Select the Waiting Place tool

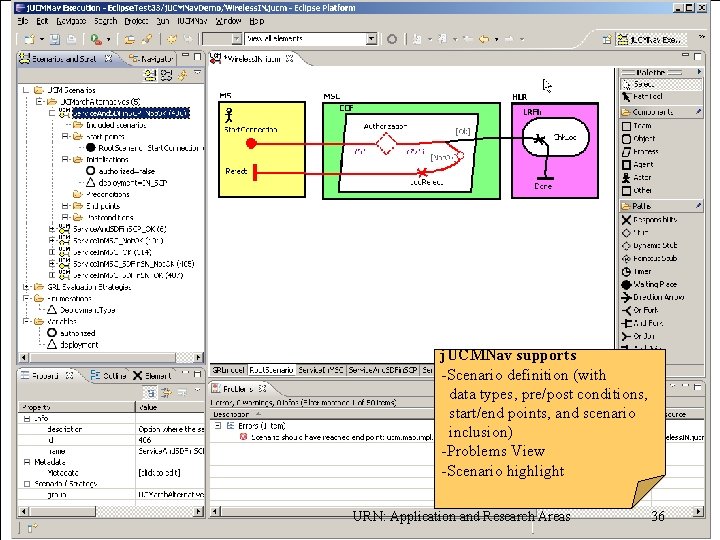(x=649, y=284)
